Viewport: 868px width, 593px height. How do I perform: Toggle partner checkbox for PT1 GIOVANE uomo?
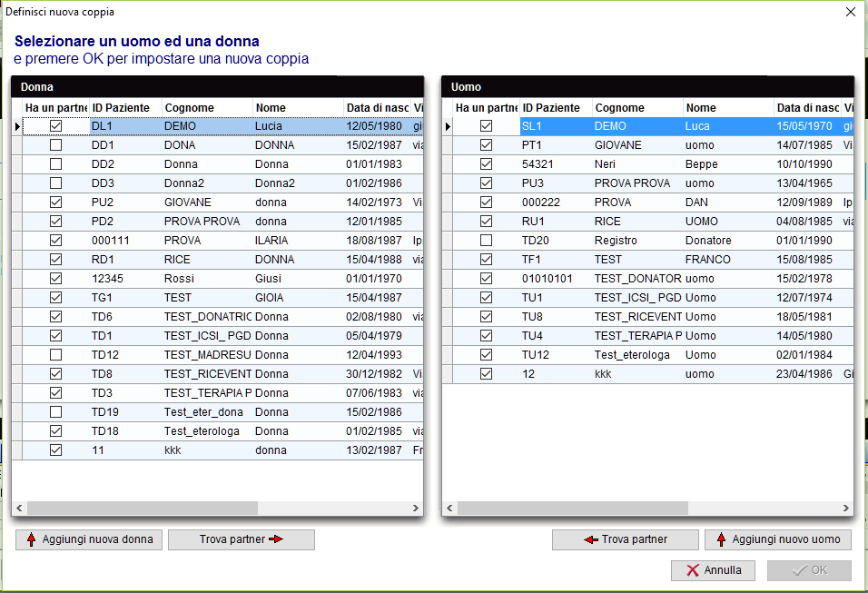coord(486,145)
